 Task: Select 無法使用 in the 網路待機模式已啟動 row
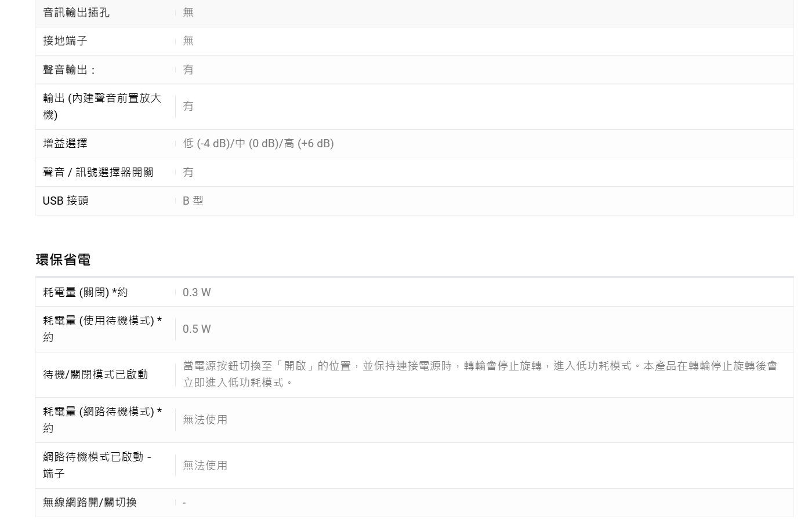coord(205,466)
